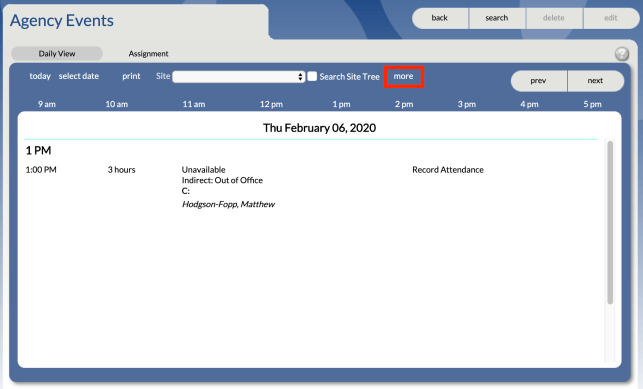The width and height of the screenshot is (643, 389).
Task: Click the Thu February 06, 2020 date heading
Action: [x=319, y=128]
